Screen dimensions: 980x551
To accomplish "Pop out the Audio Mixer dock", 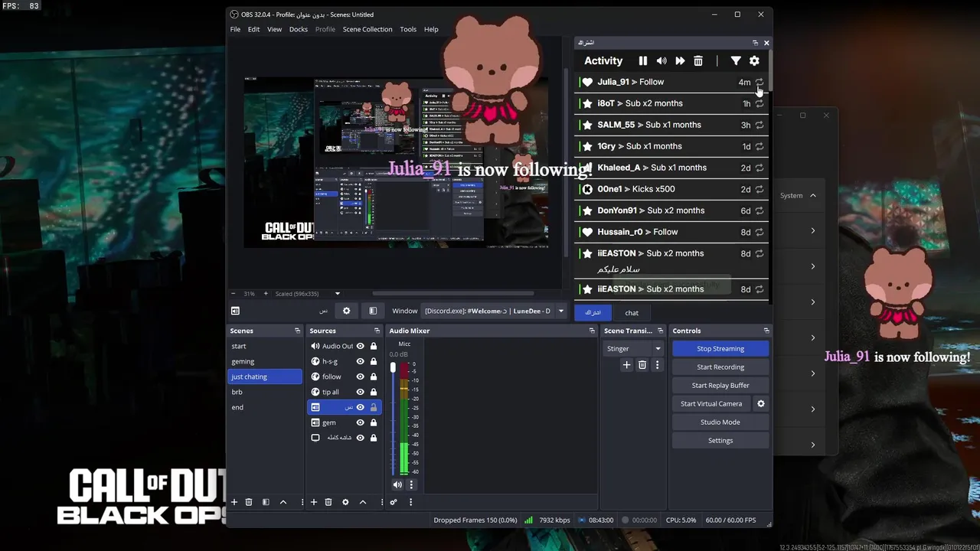I will click(x=592, y=331).
